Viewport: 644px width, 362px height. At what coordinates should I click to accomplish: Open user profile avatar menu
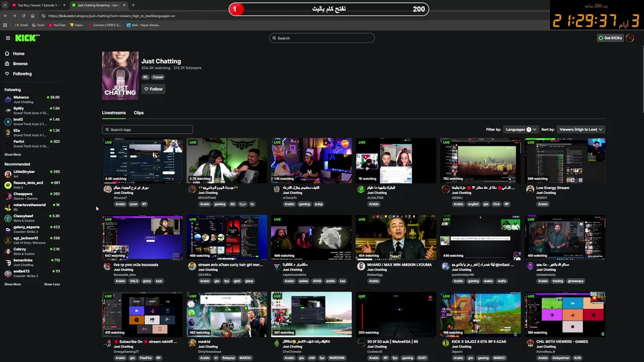coord(630,38)
